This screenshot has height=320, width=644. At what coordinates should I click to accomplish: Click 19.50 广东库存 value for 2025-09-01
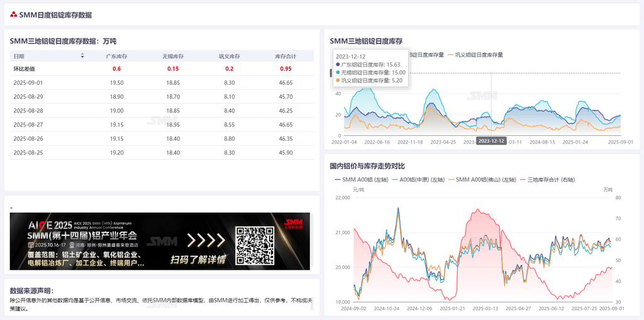116,82
